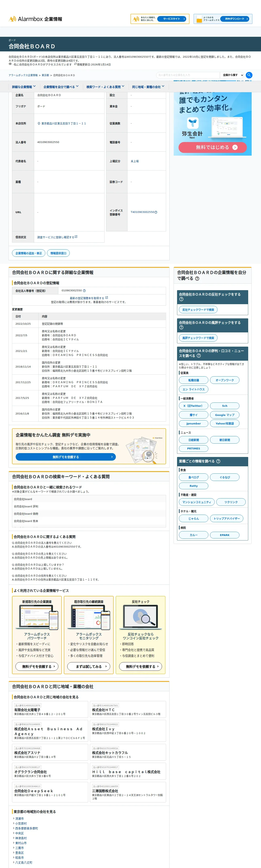Click the EPARK button
The image size is (261, 868).
(x=225, y=535)
